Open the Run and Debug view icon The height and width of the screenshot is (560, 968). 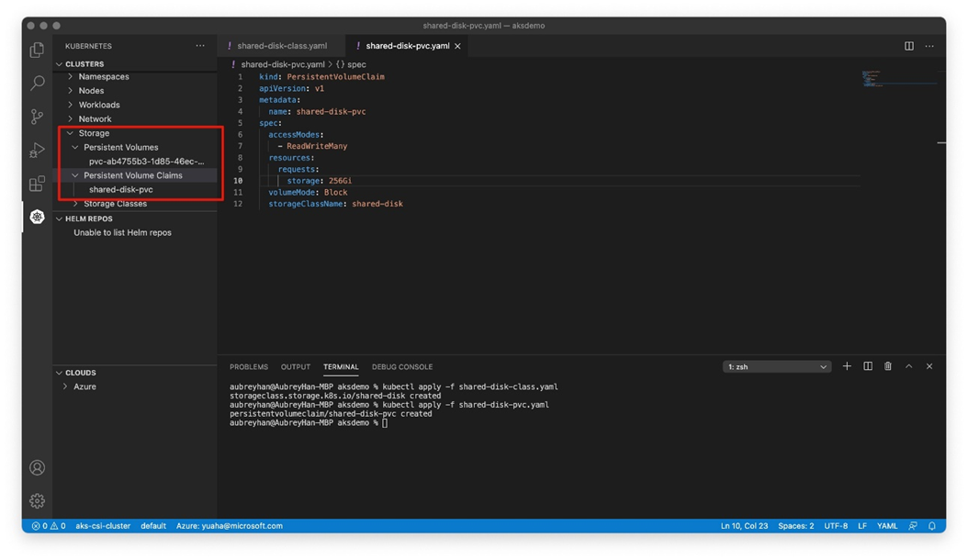[x=37, y=150]
